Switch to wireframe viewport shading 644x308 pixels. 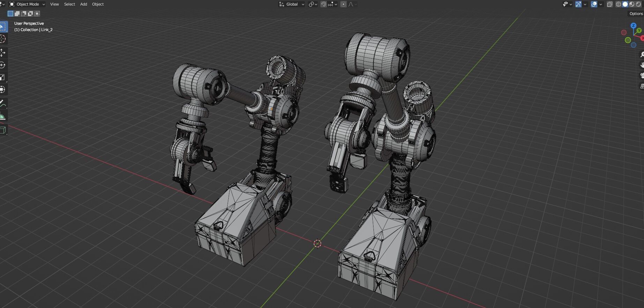[619, 4]
